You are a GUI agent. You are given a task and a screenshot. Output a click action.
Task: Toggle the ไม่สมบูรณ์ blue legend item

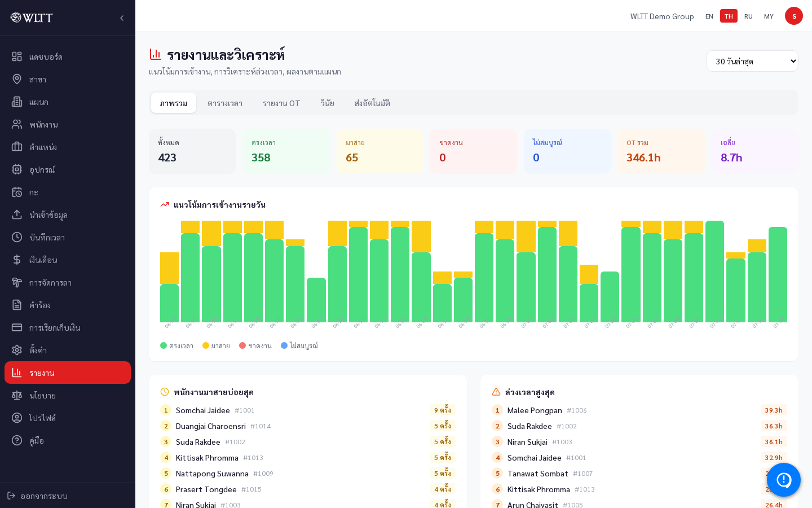coord(299,345)
